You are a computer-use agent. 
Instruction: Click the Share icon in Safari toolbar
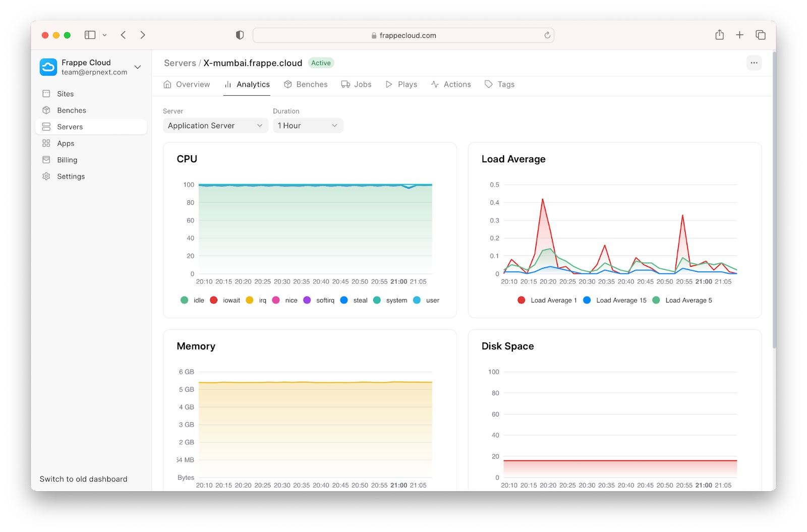coord(719,35)
